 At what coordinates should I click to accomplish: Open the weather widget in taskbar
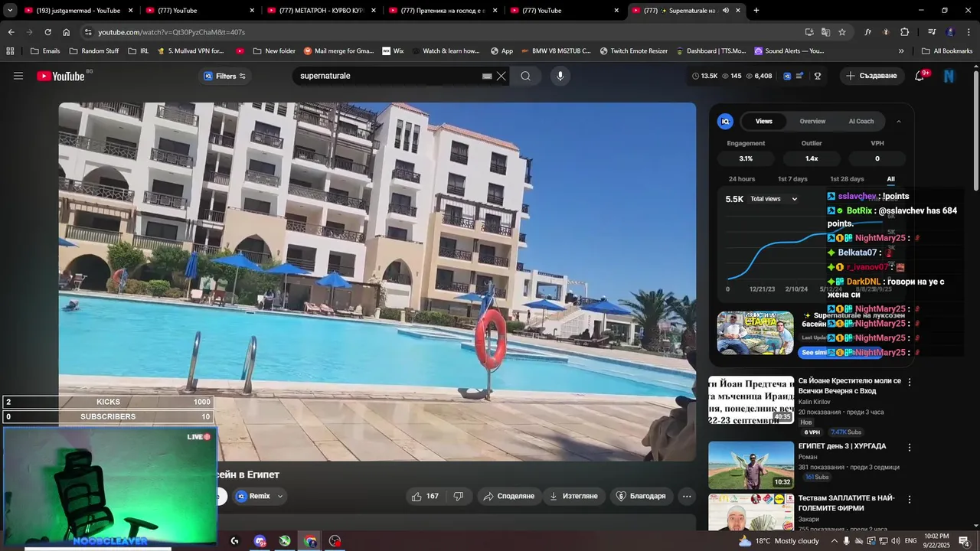click(x=779, y=541)
